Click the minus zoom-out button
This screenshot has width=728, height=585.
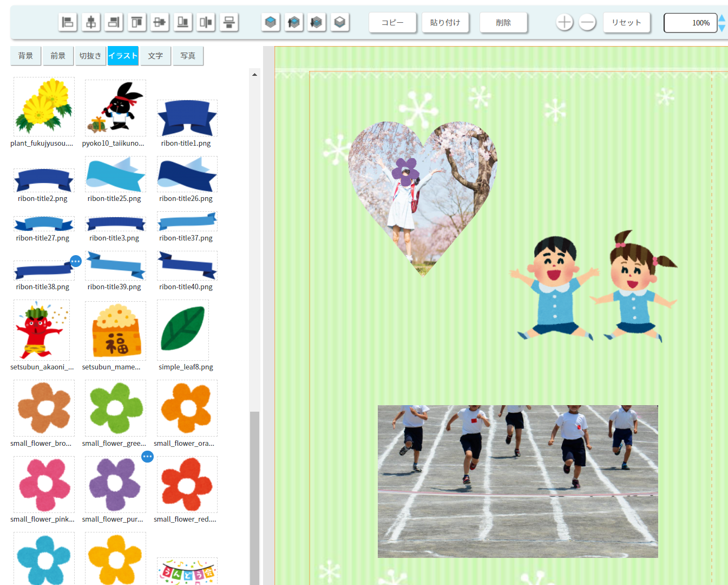point(587,22)
